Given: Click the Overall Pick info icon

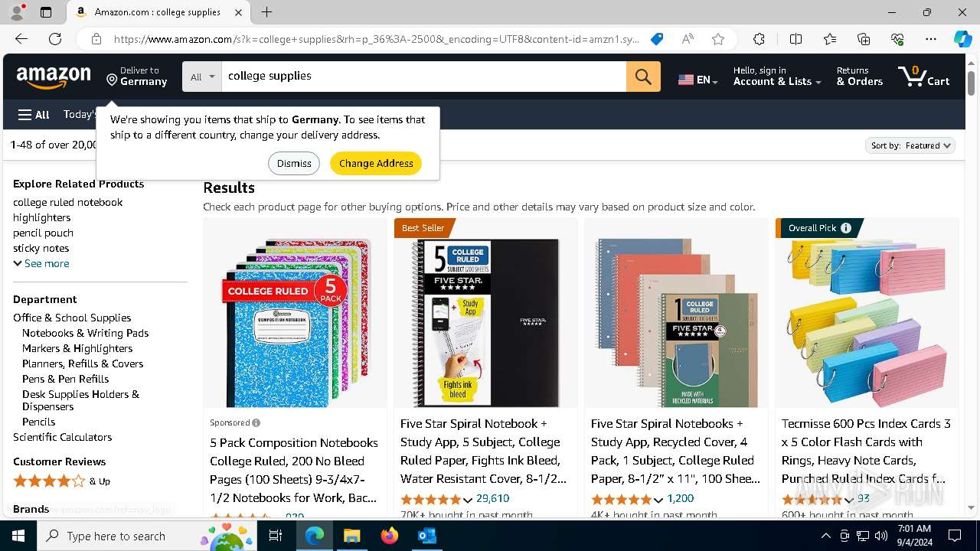Looking at the screenshot, I should tap(846, 228).
